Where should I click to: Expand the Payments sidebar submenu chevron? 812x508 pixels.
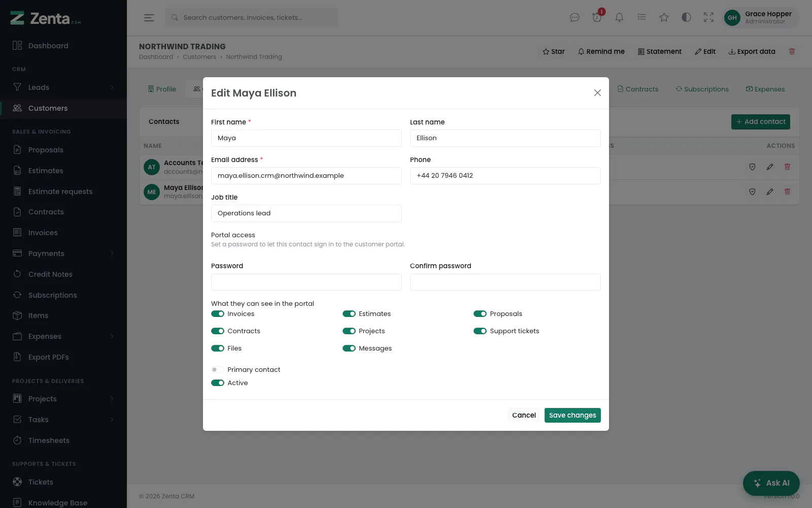(x=112, y=253)
